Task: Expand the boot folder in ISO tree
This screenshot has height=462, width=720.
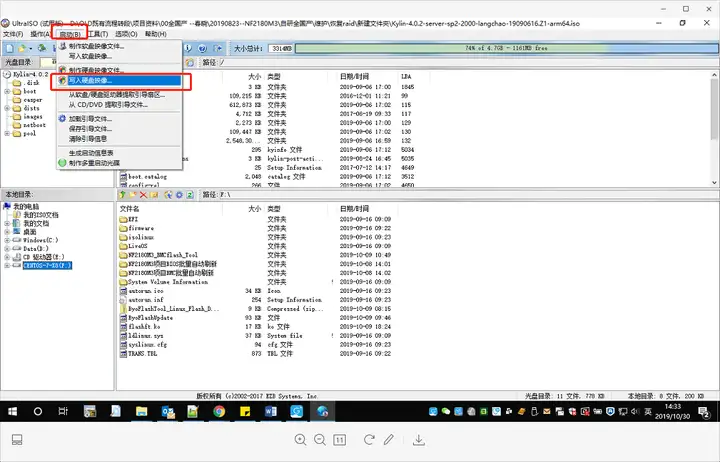Action: tap(7, 91)
